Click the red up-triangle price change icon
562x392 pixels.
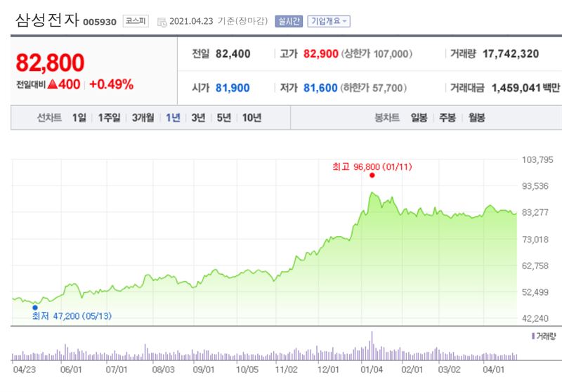click(52, 84)
